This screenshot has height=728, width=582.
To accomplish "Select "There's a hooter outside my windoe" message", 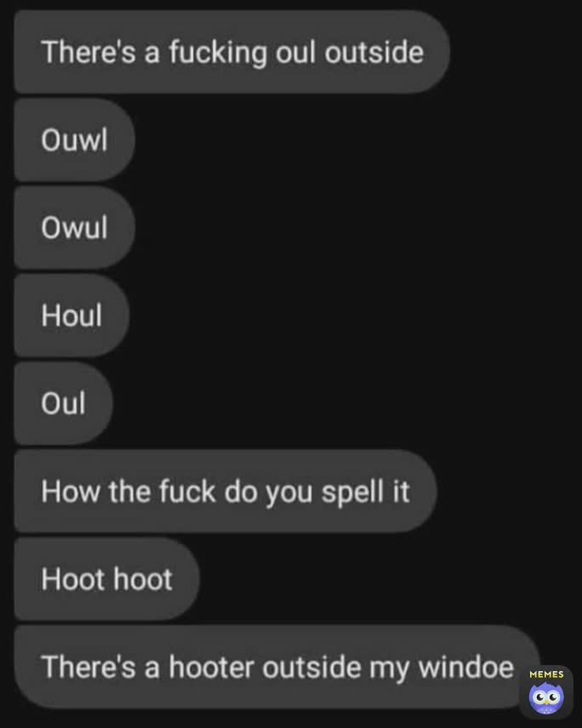I will coord(277,667).
